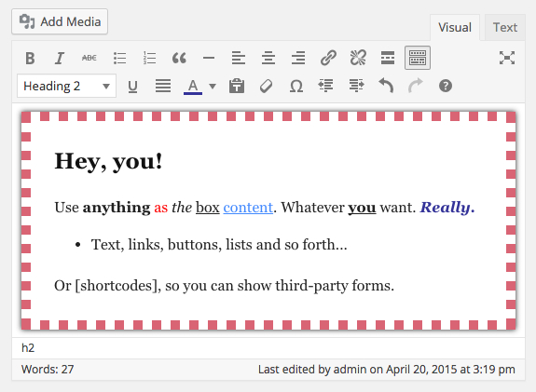Insert Read More tag

[388, 58]
